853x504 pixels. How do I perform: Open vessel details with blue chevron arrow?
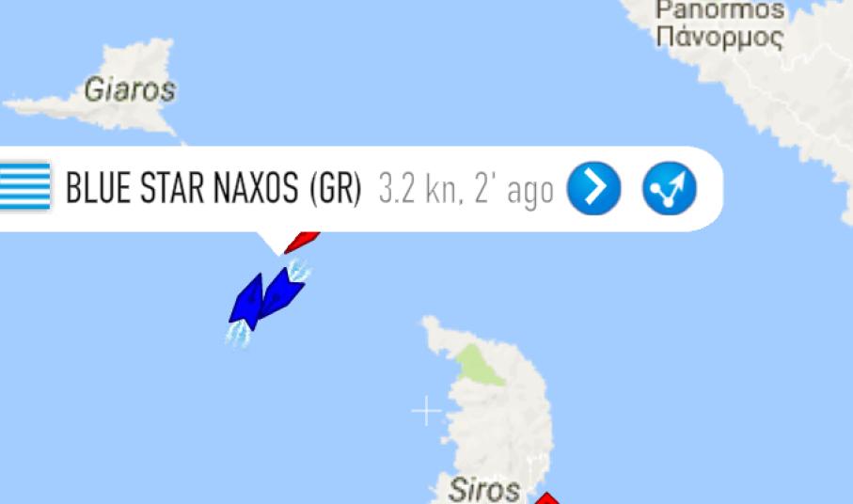(x=593, y=188)
